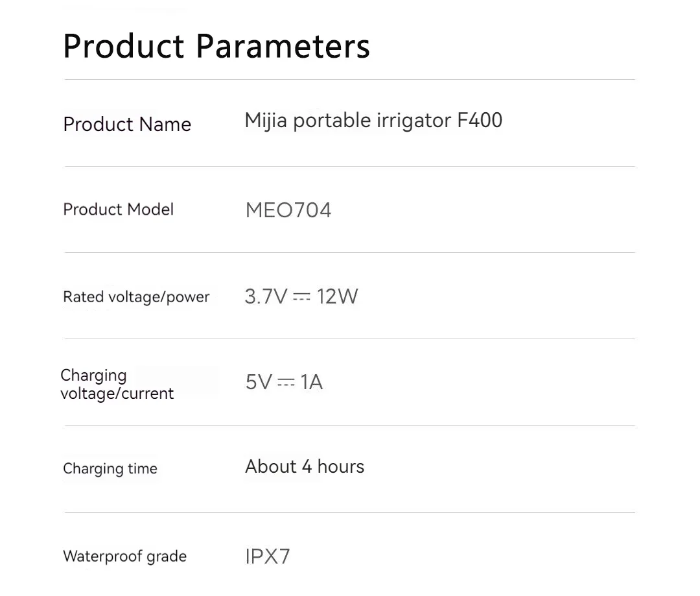Click the DC symbol beside 3.7V
Screen dimensions: 700x596
tap(302, 297)
